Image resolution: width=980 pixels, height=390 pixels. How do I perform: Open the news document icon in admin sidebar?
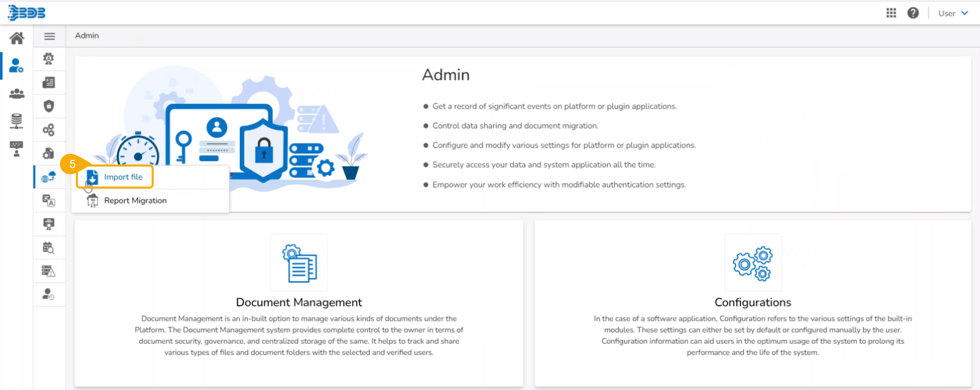(49, 83)
